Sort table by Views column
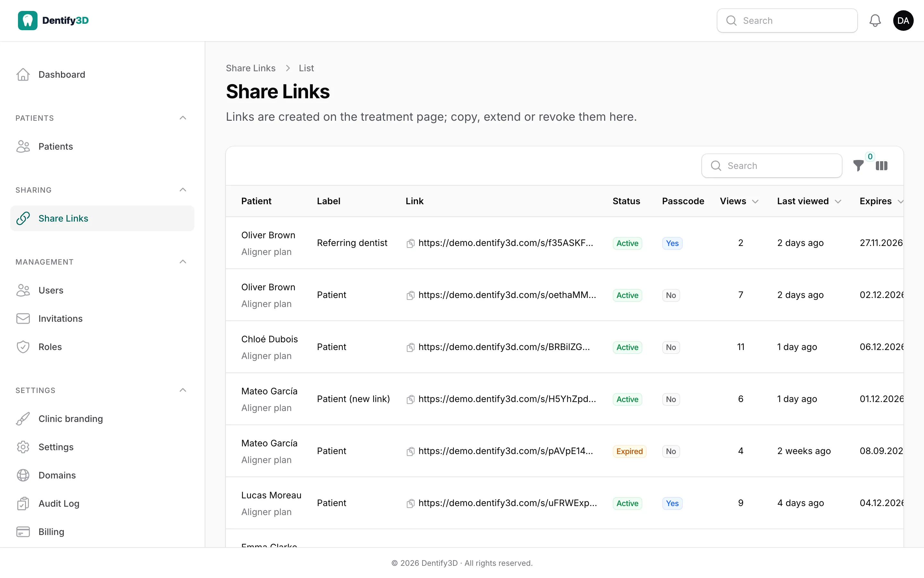Screen dimensions: 924x578 739,201
